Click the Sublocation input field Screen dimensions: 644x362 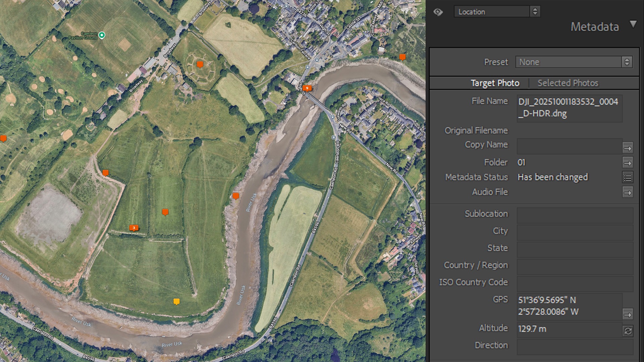click(575, 215)
